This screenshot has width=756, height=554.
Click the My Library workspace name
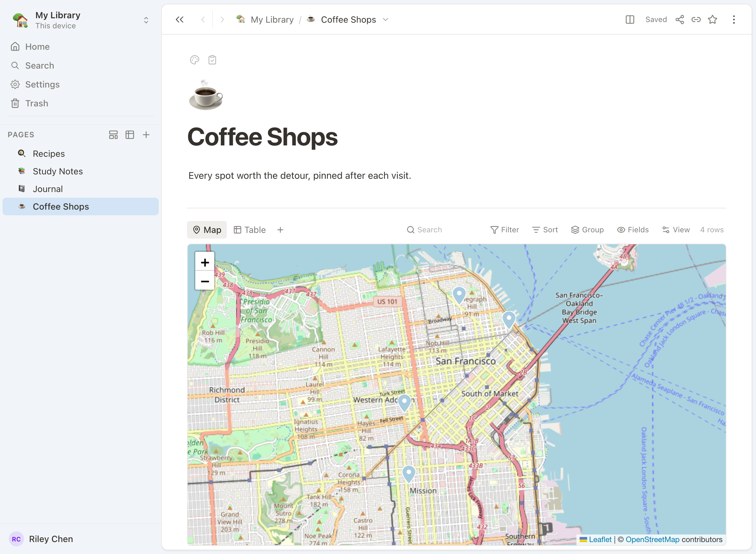coord(58,15)
